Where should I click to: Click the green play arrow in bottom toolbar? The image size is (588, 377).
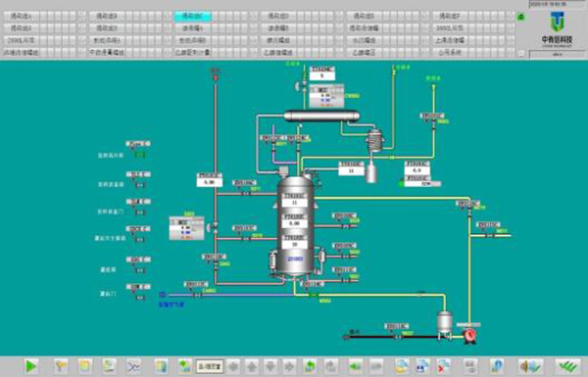pyautogui.click(x=30, y=366)
